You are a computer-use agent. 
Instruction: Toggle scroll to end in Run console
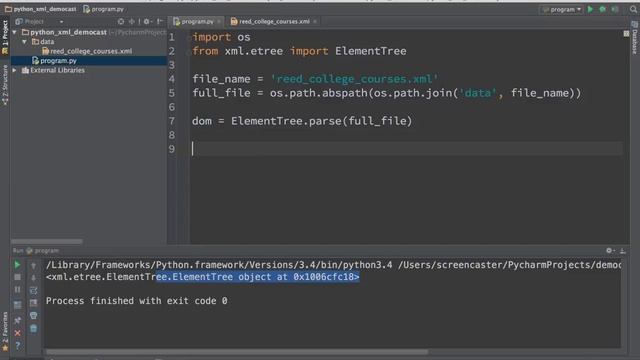[33, 303]
